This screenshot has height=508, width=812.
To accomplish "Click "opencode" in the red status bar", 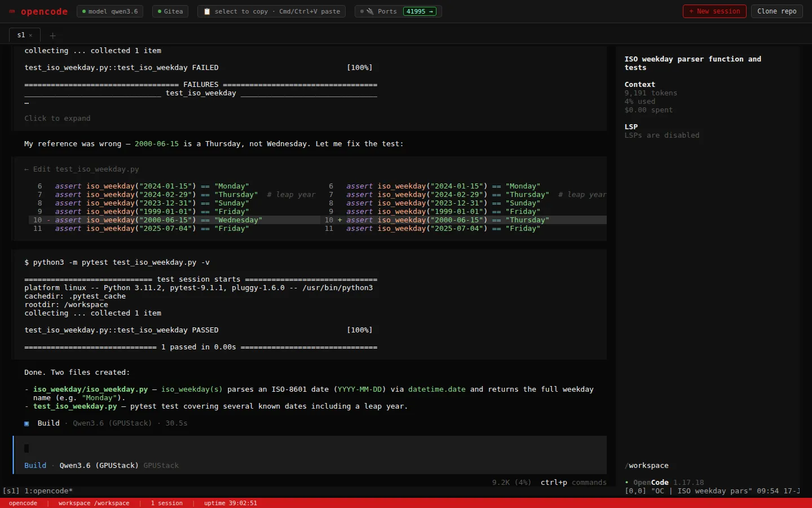I will [23, 503].
